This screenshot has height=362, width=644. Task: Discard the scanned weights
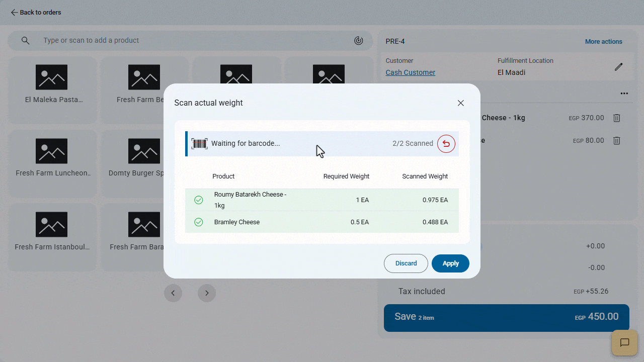406,263
